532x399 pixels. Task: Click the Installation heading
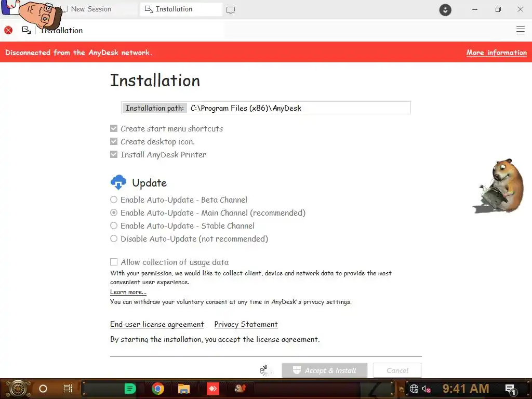(x=155, y=81)
